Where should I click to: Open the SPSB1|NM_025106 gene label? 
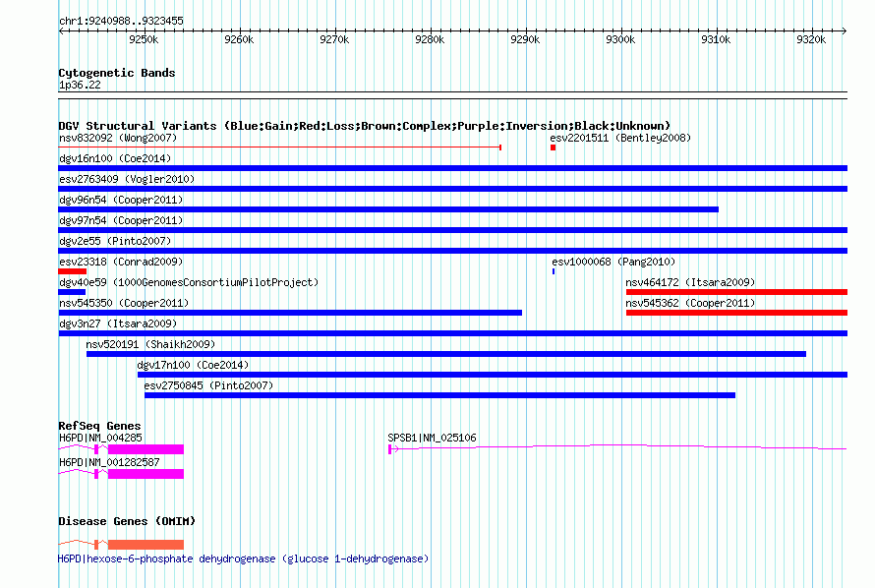click(432, 438)
